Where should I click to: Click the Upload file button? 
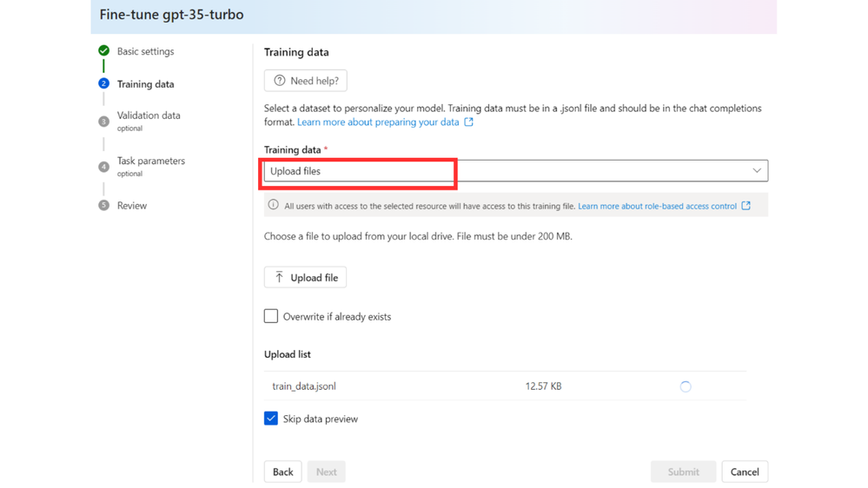(x=305, y=277)
